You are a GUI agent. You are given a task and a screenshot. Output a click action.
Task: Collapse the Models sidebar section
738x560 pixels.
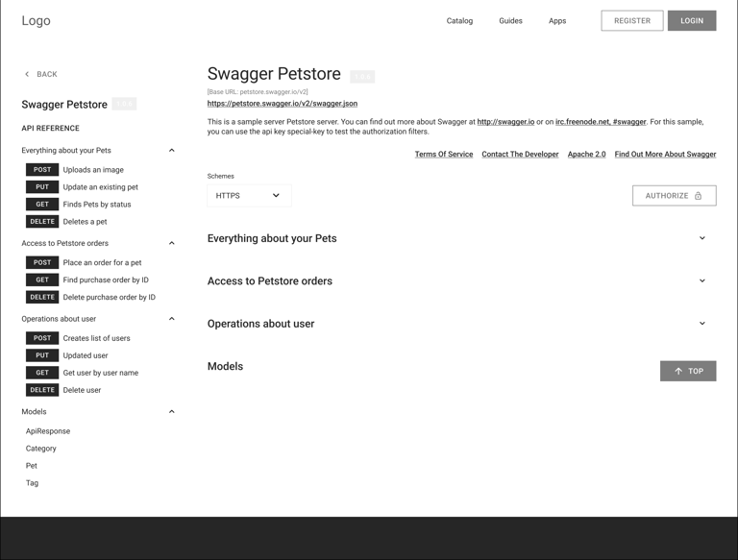(x=172, y=411)
